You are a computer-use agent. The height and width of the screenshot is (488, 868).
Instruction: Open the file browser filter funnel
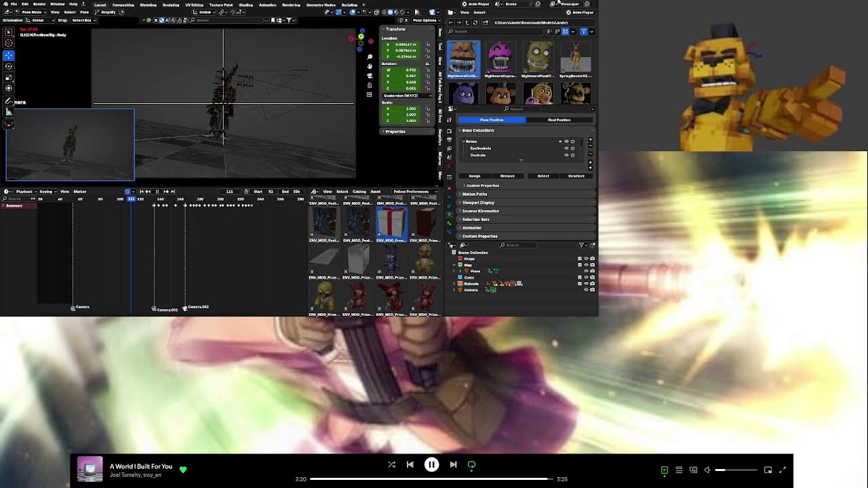click(x=583, y=31)
